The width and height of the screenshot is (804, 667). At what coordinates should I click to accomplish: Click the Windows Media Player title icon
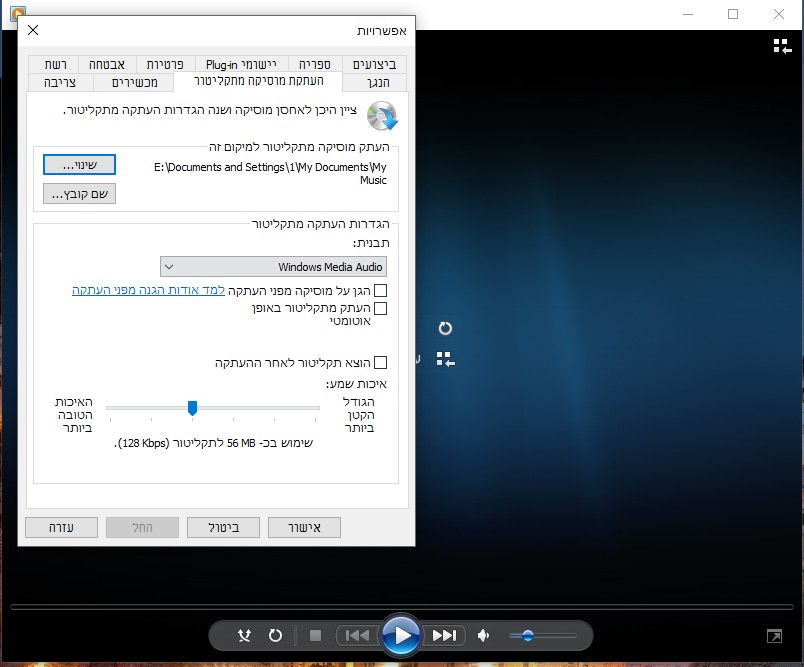[18, 13]
